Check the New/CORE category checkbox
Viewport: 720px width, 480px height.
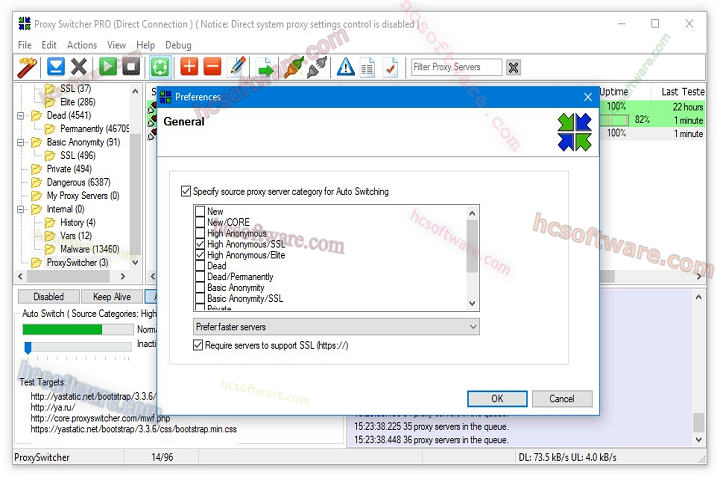(x=200, y=222)
